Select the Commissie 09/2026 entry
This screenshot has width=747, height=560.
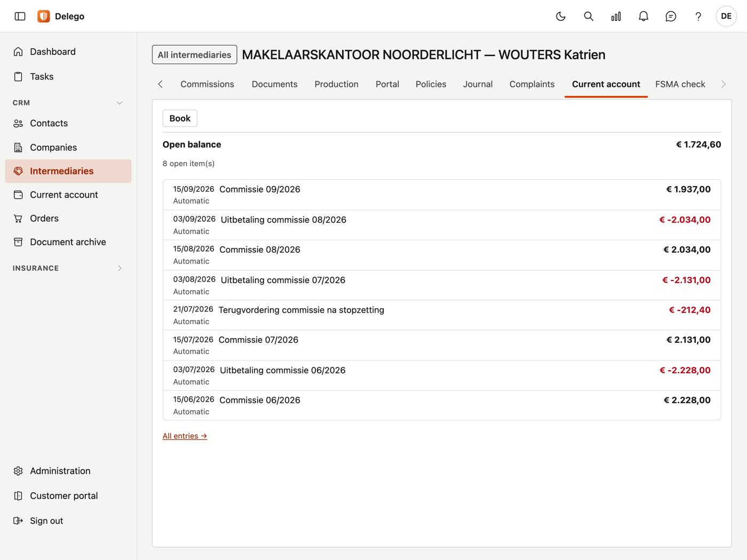coord(442,195)
